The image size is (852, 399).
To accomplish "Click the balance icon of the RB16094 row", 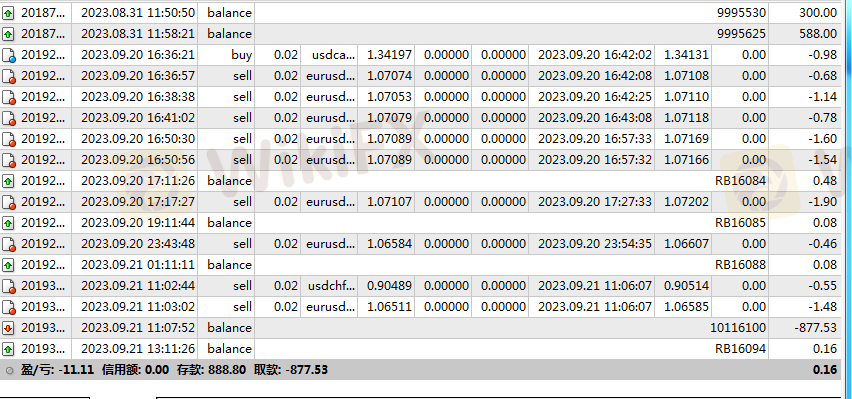I will click(8, 349).
